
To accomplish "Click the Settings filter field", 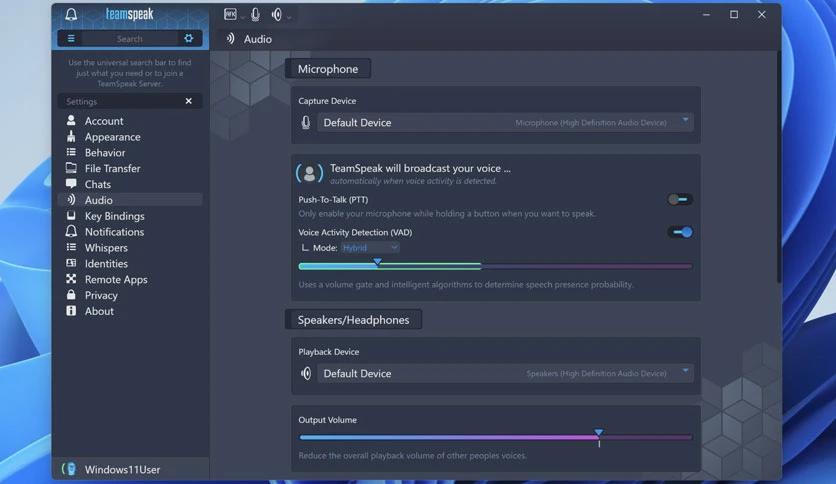I will pyautogui.click(x=120, y=101).
